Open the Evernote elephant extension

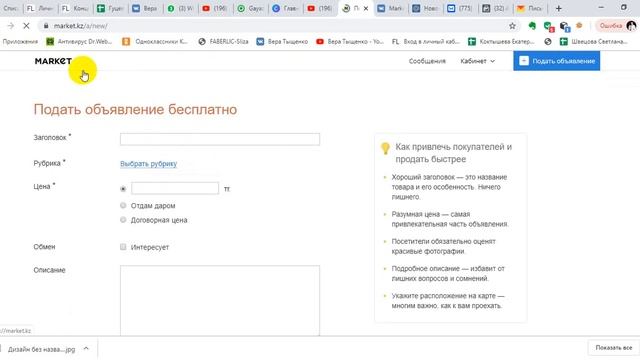point(532,26)
